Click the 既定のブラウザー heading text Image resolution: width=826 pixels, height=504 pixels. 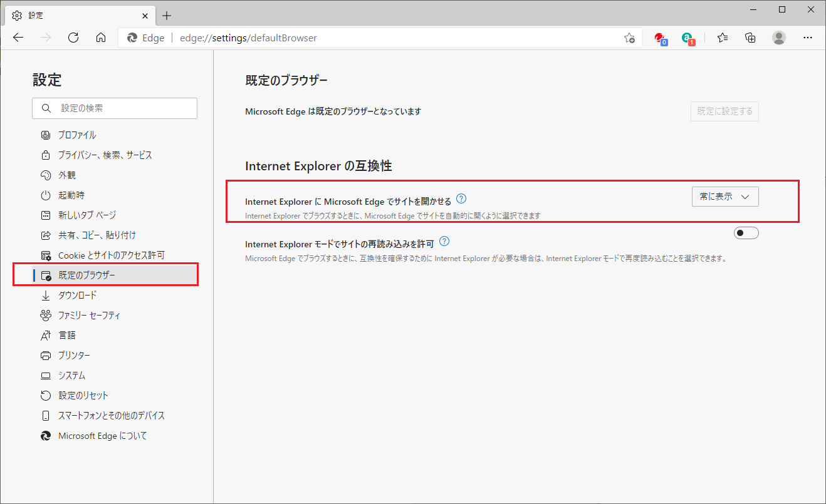(x=286, y=80)
